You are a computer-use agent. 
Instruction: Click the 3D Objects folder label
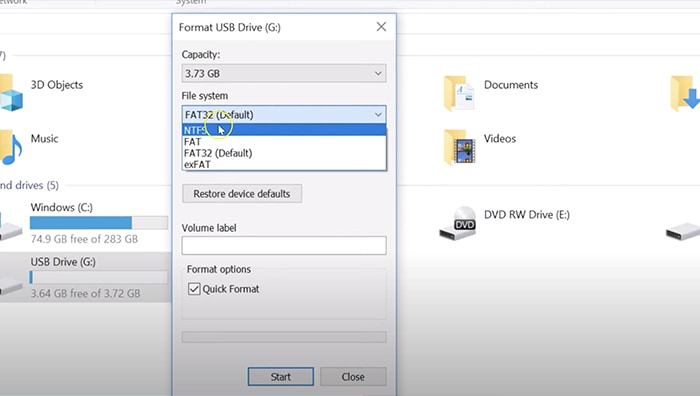57,85
